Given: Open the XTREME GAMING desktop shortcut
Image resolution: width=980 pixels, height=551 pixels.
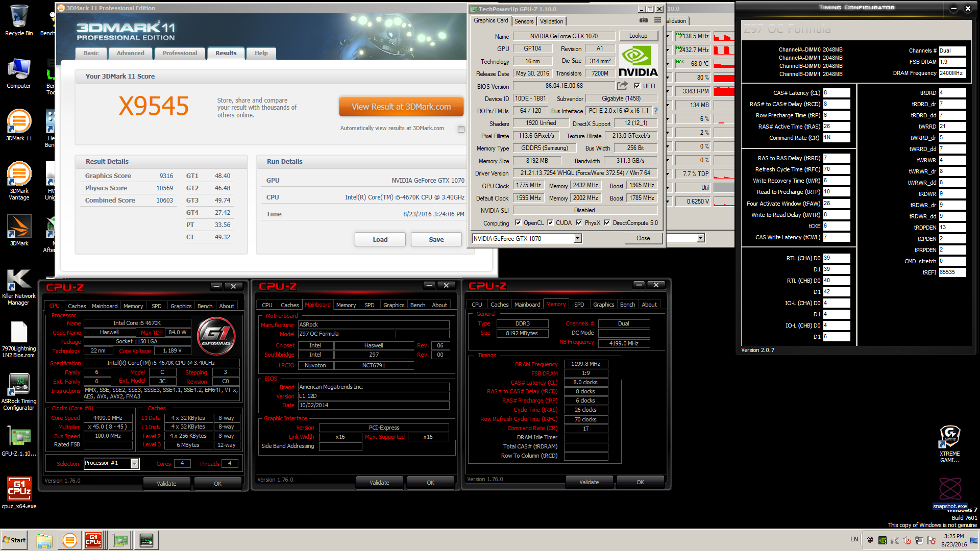Looking at the screenshot, I should (x=950, y=444).
